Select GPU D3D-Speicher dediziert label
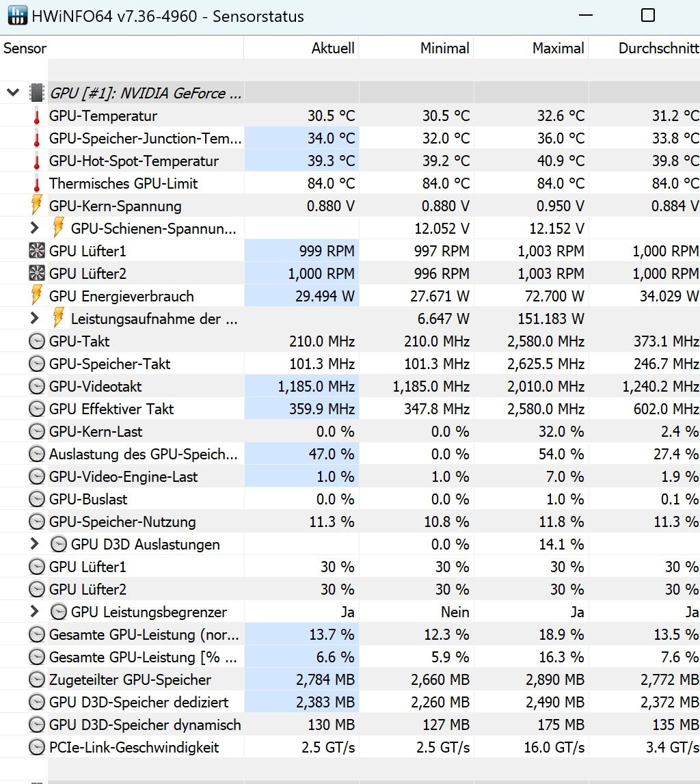Image resolution: width=700 pixels, height=784 pixels. [139, 702]
